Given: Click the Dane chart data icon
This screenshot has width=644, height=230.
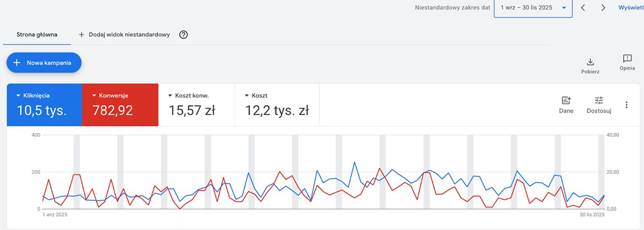Looking at the screenshot, I should (566, 100).
